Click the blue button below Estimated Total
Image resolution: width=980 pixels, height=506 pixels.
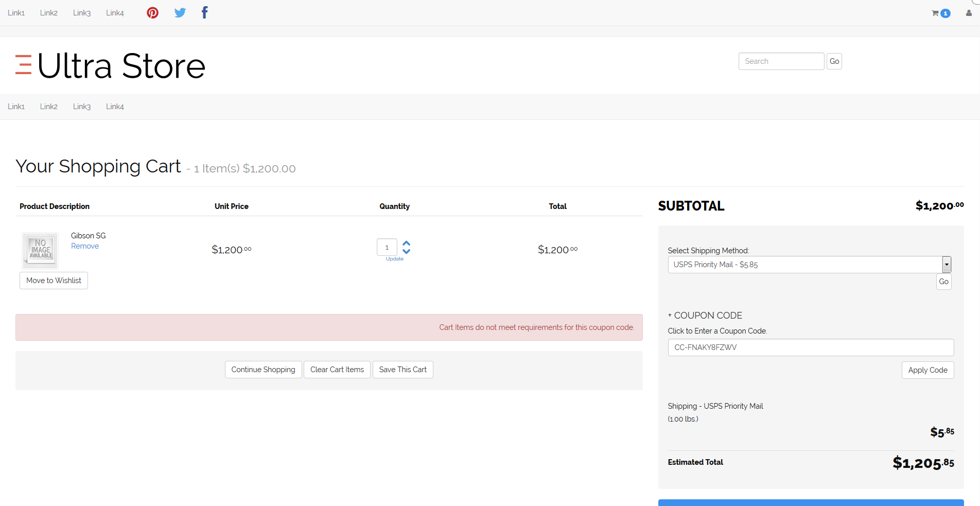(x=811, y=502)
